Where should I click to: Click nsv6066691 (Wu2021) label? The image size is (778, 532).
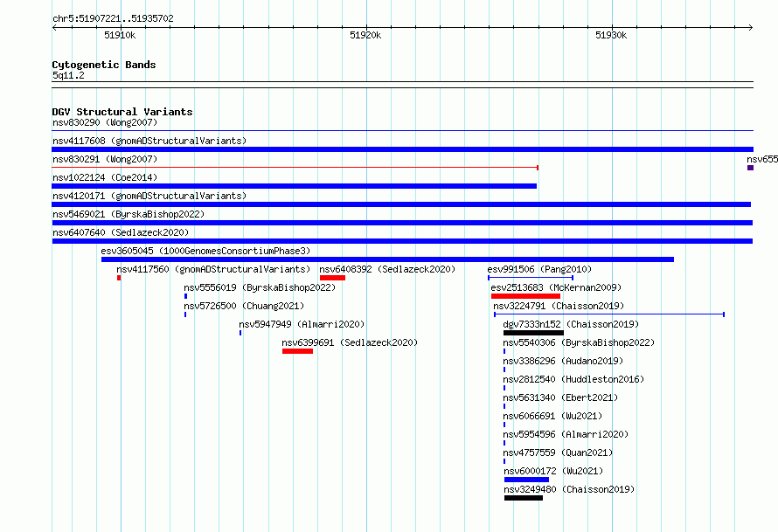tap(552, 416)
